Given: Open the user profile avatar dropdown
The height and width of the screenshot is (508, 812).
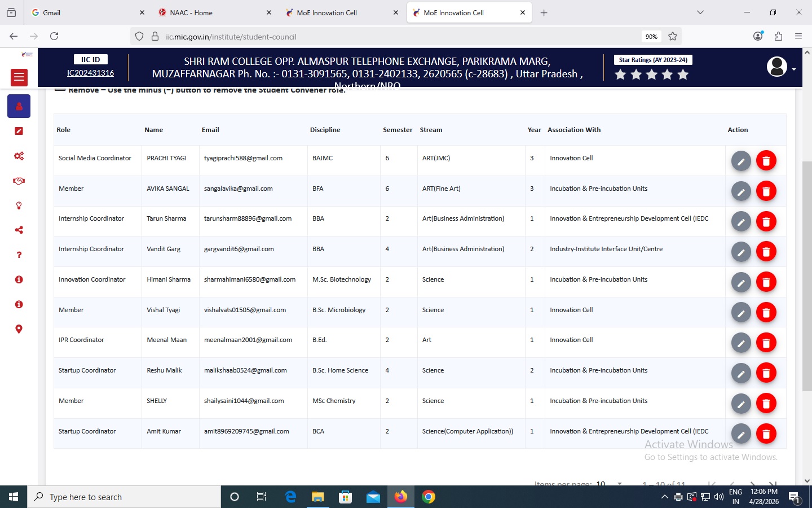Looking at the screenshot, I should (781, 67).
